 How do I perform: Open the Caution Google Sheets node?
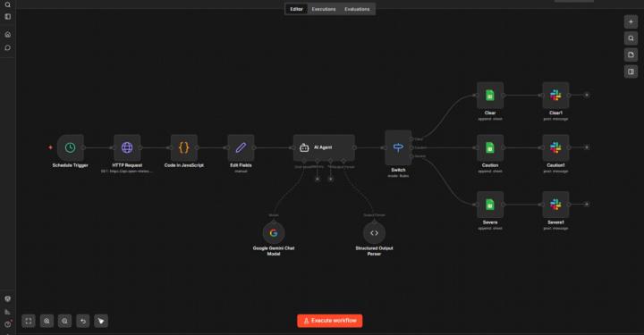[490, 147]
